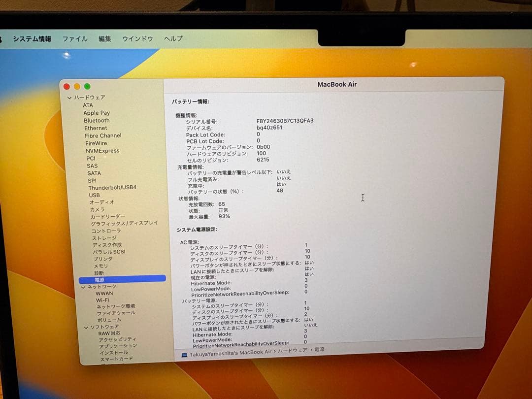Collapse the ネットワーク section
This screenshot has height=399, width=532.
[x=83, y=287]
